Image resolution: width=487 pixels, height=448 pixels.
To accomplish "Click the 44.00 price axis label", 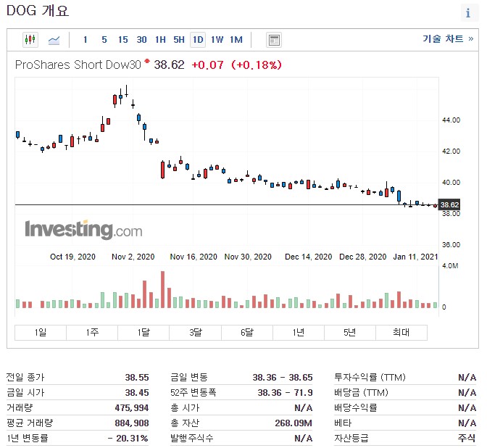I will [451, 120].
